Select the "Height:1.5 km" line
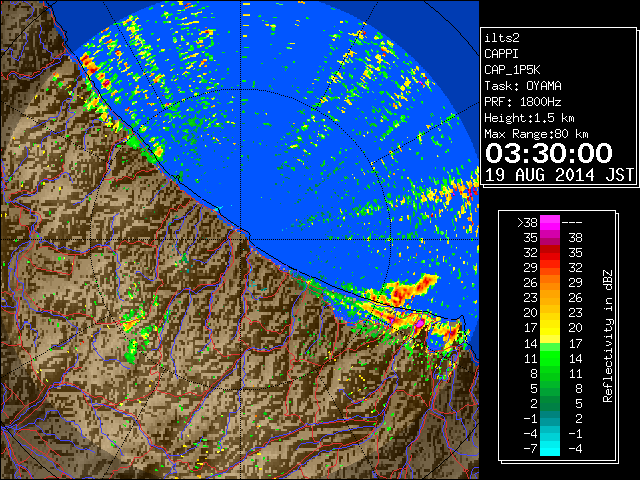640x480 pixels. tap(529, 118)
